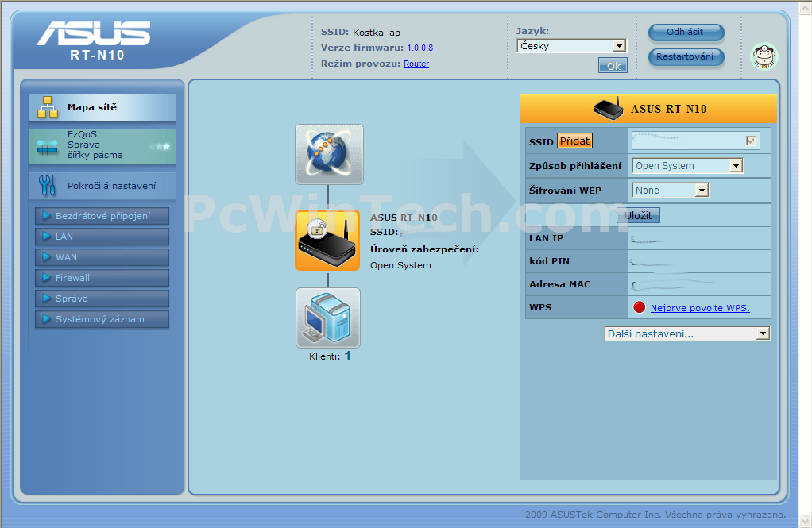This screenshot has height=528, width=812.
Task: Click arrow icon beside Firewall
Action: click(47, 277)
